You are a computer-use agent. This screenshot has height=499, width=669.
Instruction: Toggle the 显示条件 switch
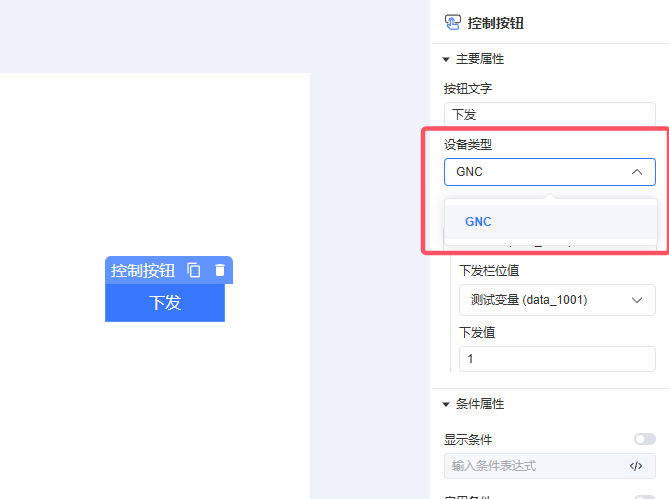[x=645, y=439]
